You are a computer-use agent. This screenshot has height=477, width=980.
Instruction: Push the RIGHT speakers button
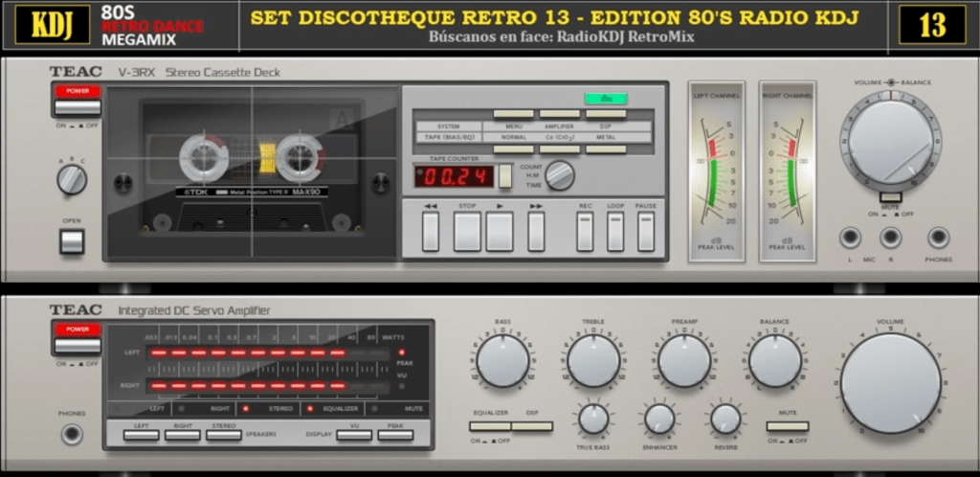(183, 435)
